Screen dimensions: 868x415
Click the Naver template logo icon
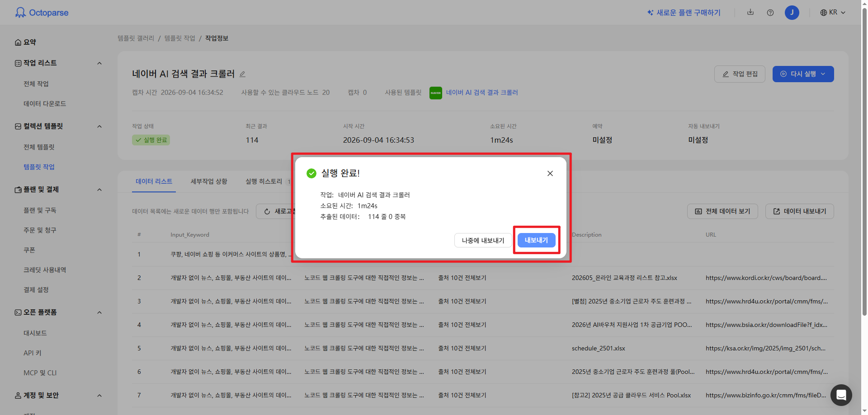click(x=435, y=93)
